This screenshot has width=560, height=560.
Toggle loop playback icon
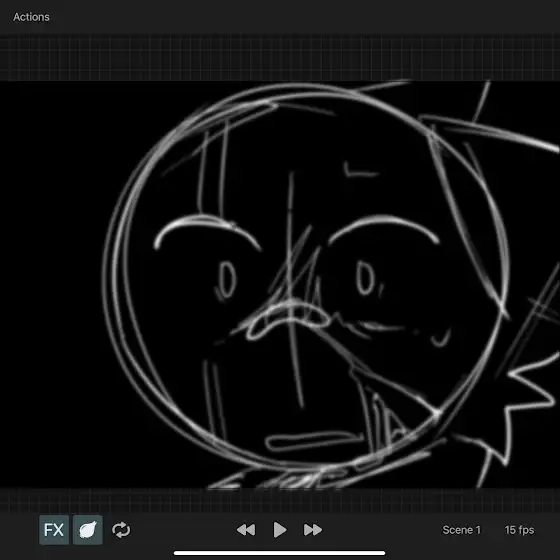click(x=121, y=530)
